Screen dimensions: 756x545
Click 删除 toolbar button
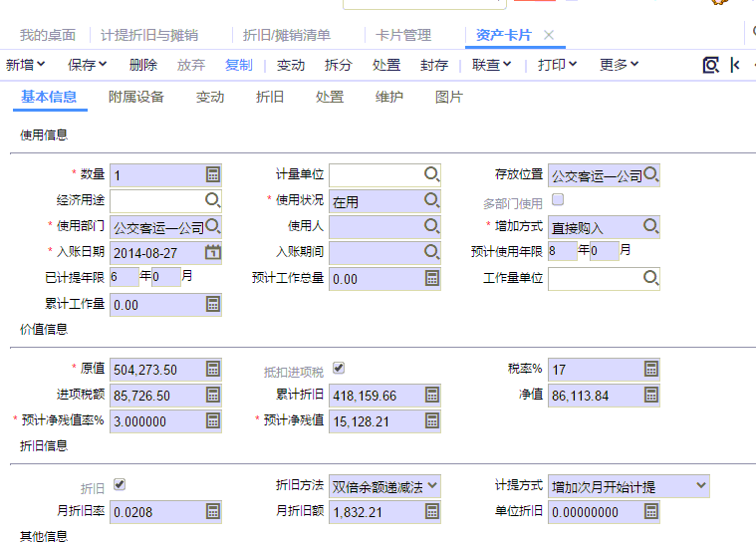click(143, 65)
